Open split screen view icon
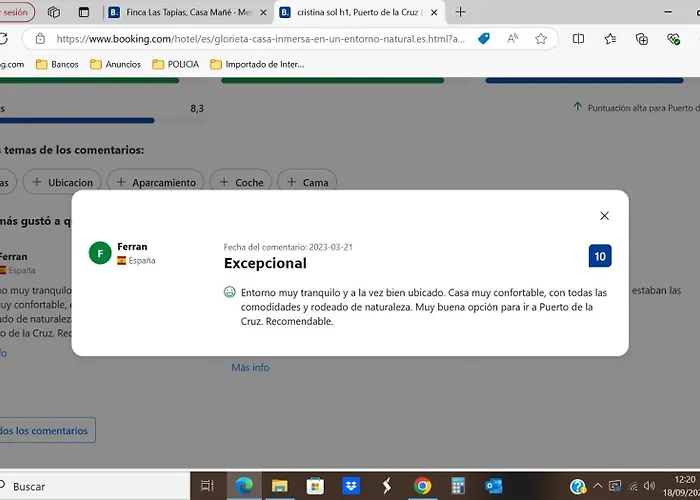 pyautogui.click(x=578, y=39)
